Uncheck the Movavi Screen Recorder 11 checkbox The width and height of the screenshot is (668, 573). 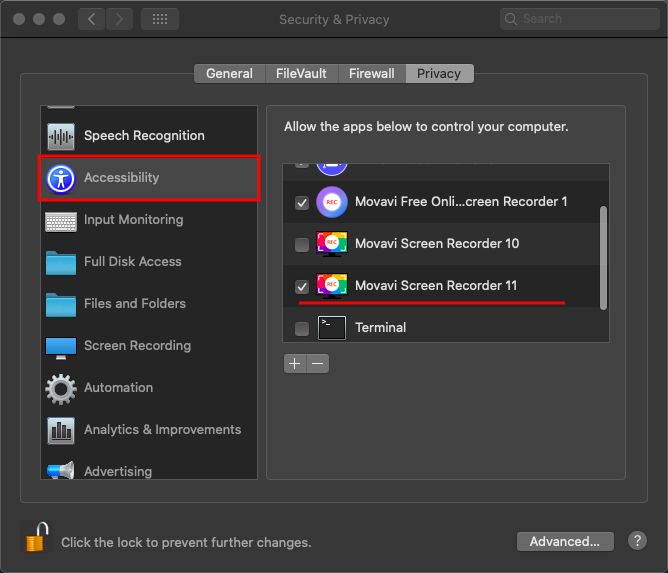click(x=302, y=287)
